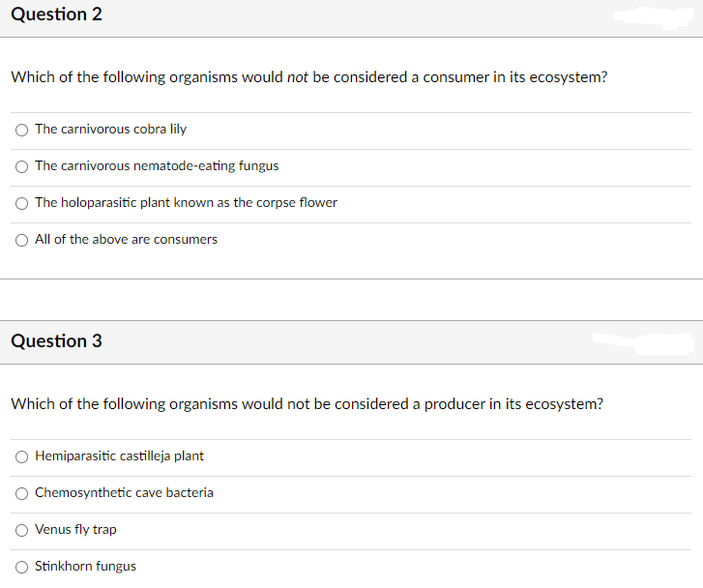The height and width of the screenshot is (588, 703).
Task: Pick the Stinkhorn fungus radio button
Action: 21,567
